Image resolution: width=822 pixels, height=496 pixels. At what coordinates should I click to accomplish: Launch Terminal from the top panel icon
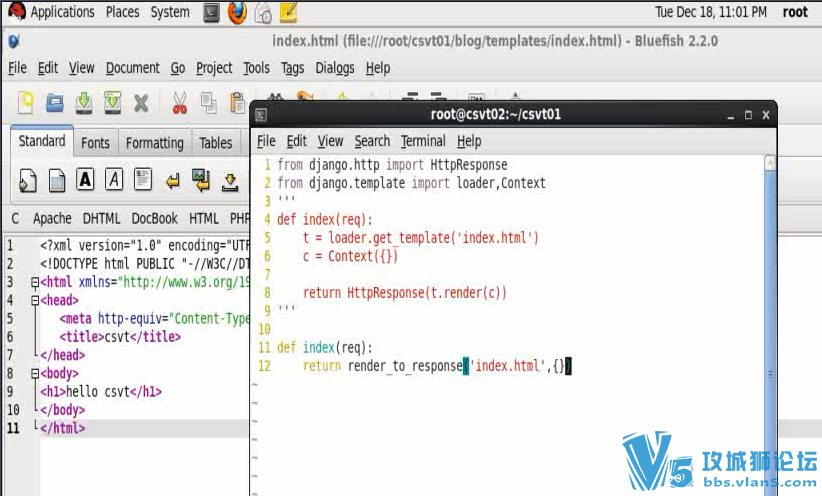tap(211, 13)
